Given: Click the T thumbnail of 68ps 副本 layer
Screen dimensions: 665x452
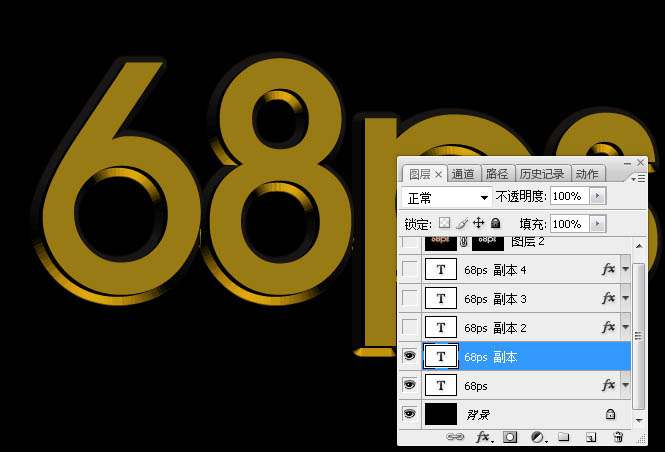Looking at the screenshot, I should [441, 356].
